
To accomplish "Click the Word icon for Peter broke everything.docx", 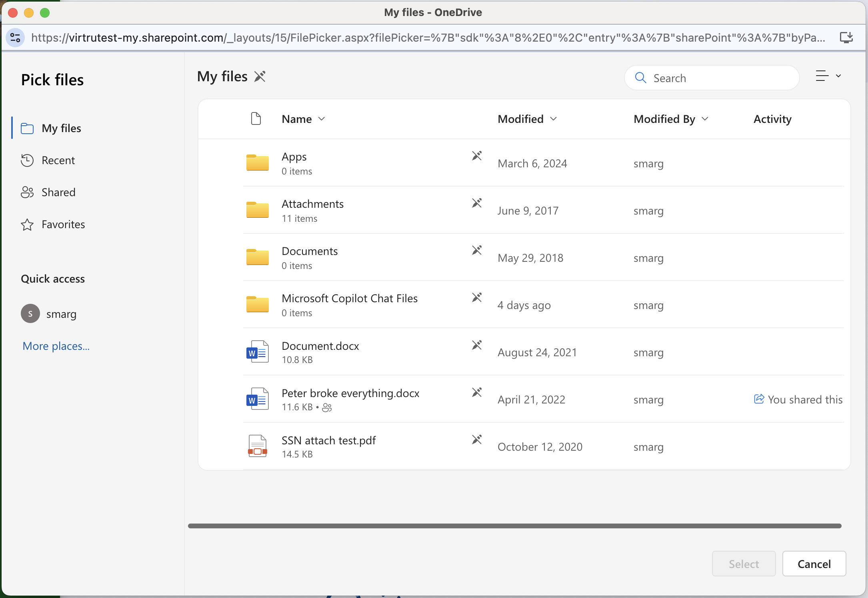I will coord(257,399).
